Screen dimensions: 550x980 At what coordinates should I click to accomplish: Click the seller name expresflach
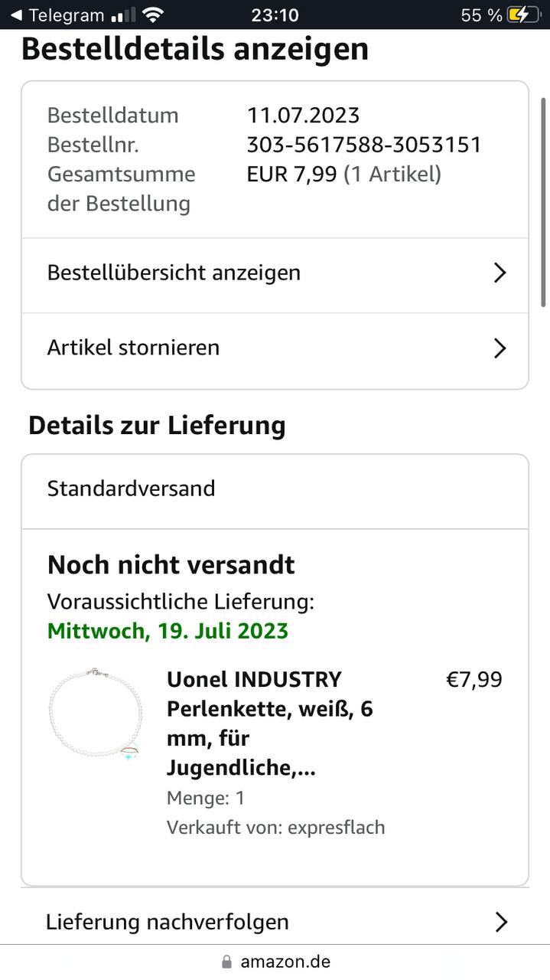pyautogui.click(x=336, y=827)
